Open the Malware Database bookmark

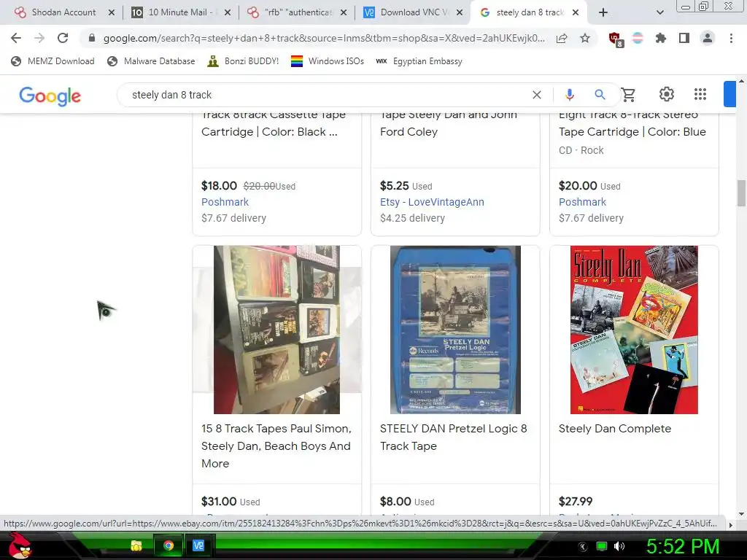pos(151,61)
